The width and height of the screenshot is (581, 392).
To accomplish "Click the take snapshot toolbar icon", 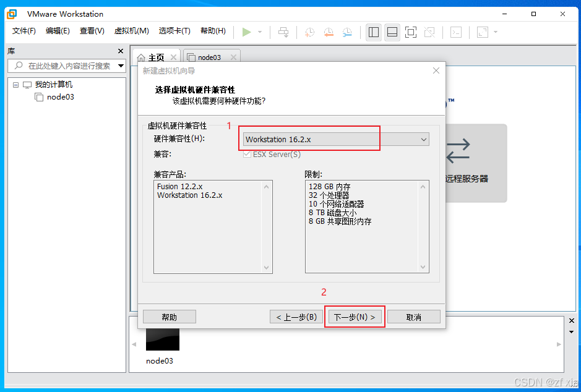I will 309,32.
